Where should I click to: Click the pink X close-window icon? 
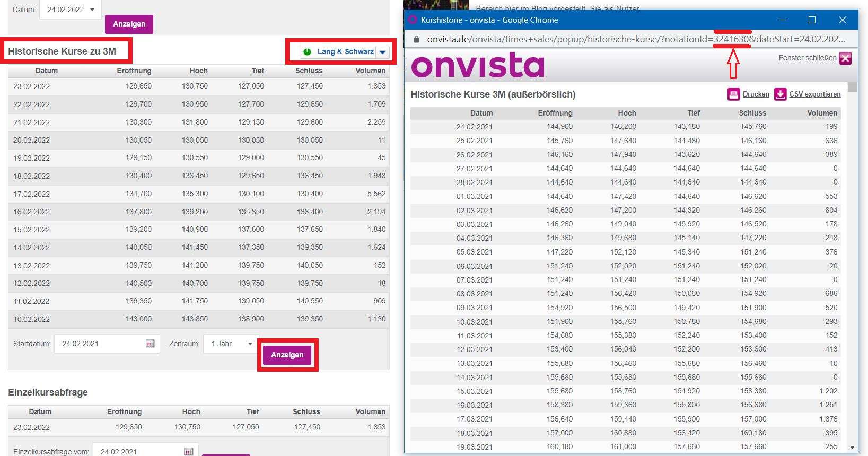tap(845, 58)
